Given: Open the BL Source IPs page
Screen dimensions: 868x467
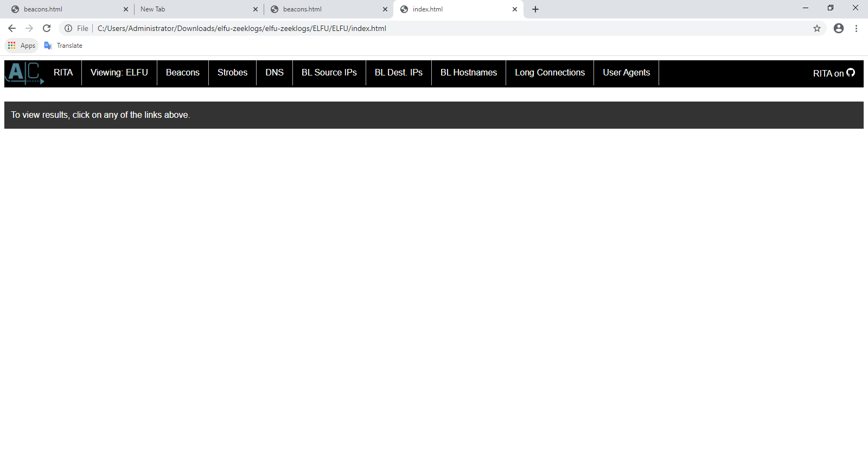Looking at the screenshot, I should coord(329,73).
